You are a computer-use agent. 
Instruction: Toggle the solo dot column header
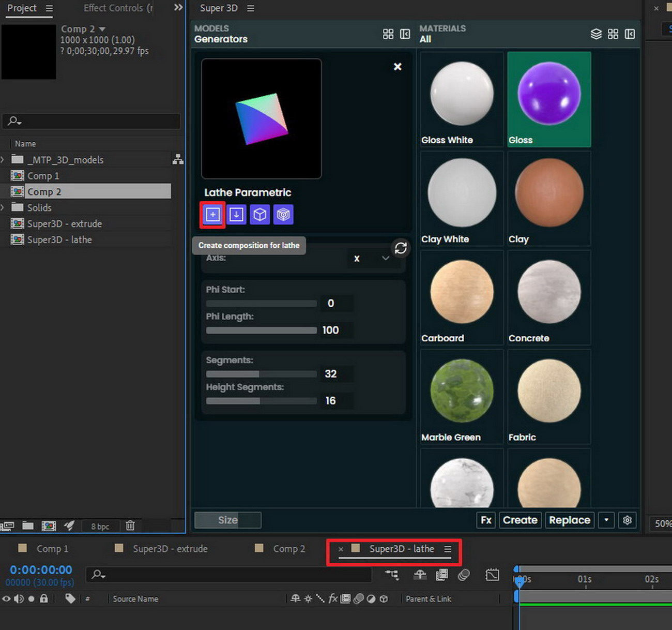pyautogui.click(x=32, y=598)
